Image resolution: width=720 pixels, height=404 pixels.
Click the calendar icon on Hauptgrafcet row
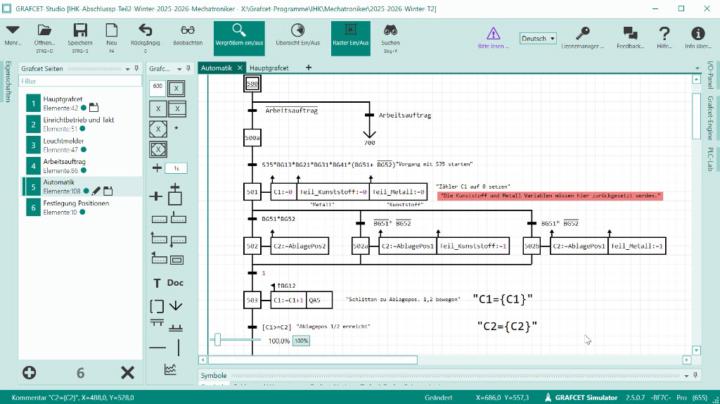tap(94, 107)
